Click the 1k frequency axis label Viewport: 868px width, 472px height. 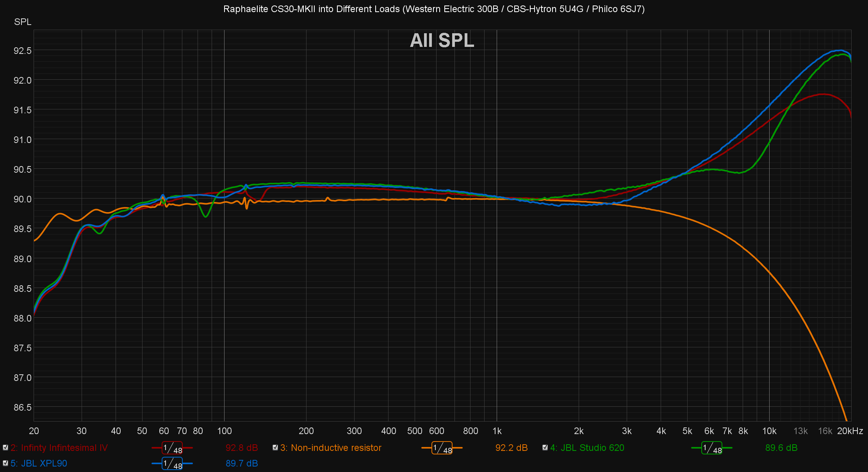pos(497,431)
